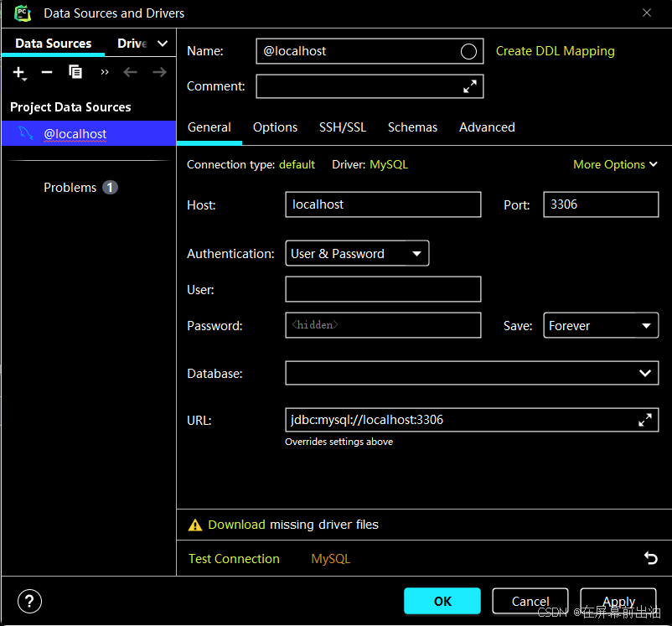Viewport: 672px width, 626px height.
Task: Open the sidebar tabs overflow chevron
Action: coord(163,44)
